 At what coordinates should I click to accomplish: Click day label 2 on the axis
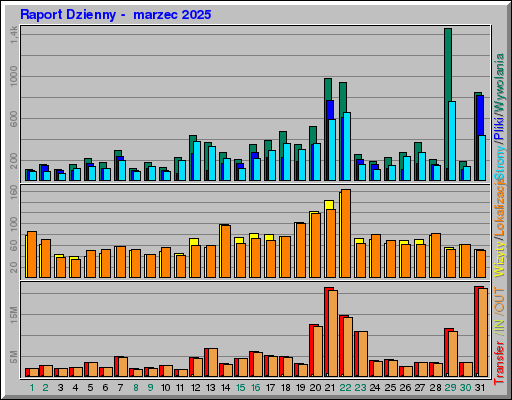pyautogui.click(x=46, y=388)
